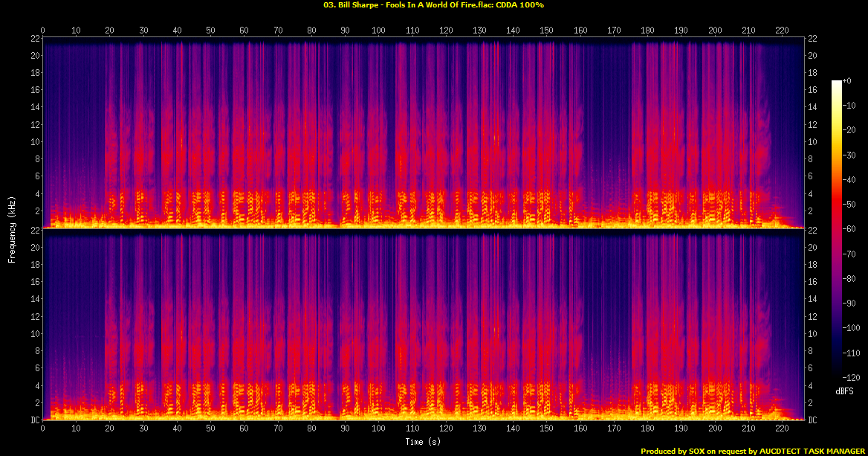Click the "-80" value on the dBFS scale
This screenshot has height=456, width=868.
coord(849,279)
